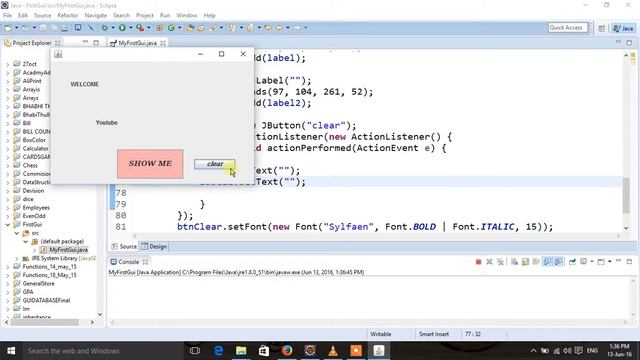Switch to the Source tab

(124, 247)
